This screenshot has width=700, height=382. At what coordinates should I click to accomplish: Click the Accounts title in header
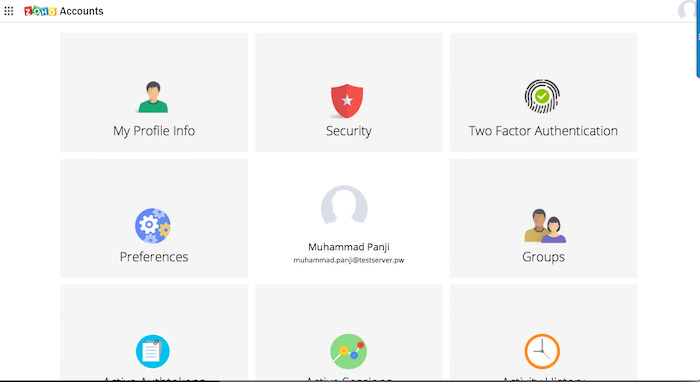(x=82, y=11)
